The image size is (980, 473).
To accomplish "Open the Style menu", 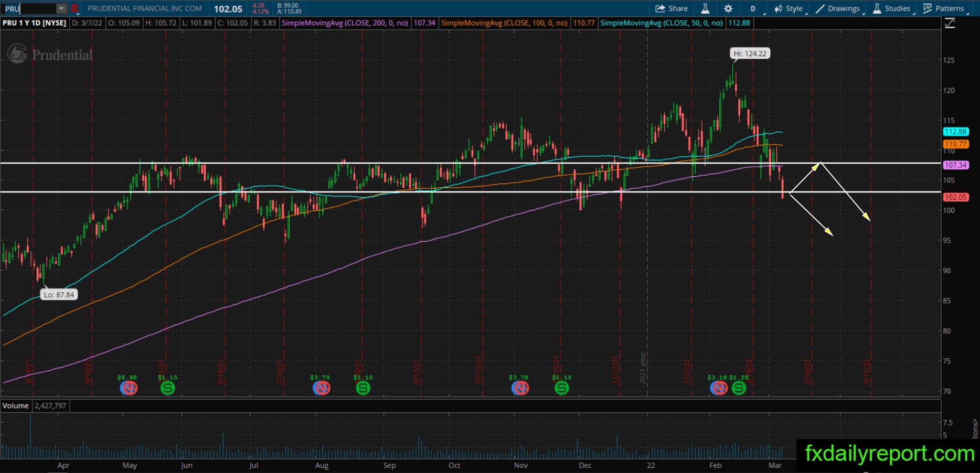I will click(790, 8).
